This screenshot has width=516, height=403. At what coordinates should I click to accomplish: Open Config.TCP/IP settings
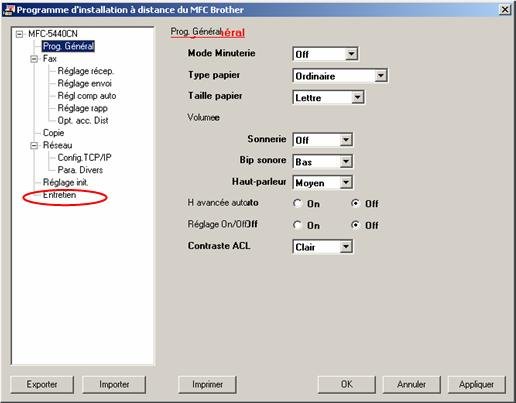coord(84,157)
